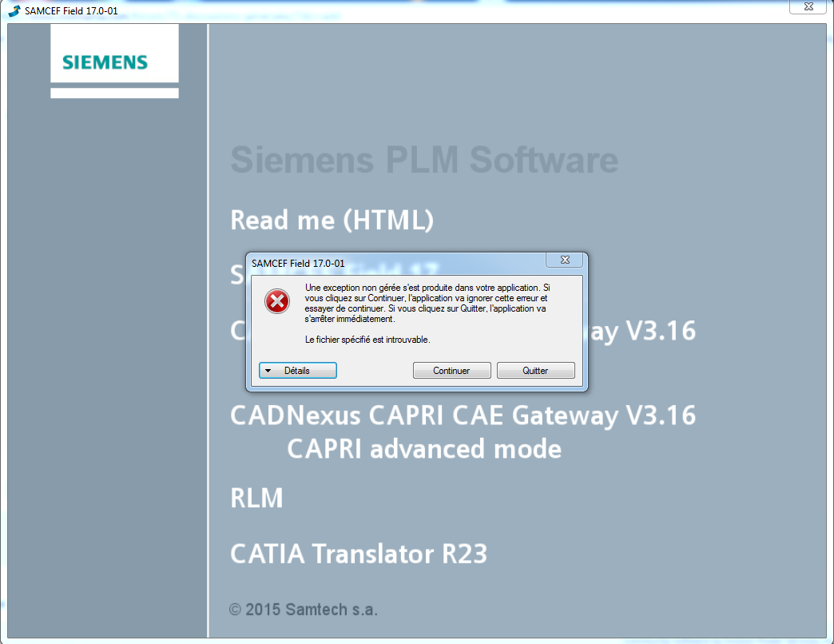The image size is (834, 644).
Task: Click the red error icon in dialog
Action: (x=277, y=301)
